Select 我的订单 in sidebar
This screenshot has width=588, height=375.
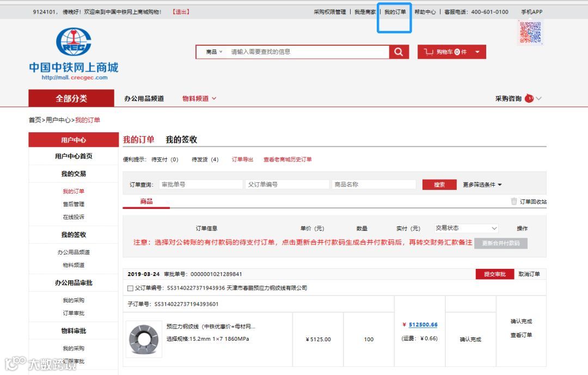tap(73, 191)
